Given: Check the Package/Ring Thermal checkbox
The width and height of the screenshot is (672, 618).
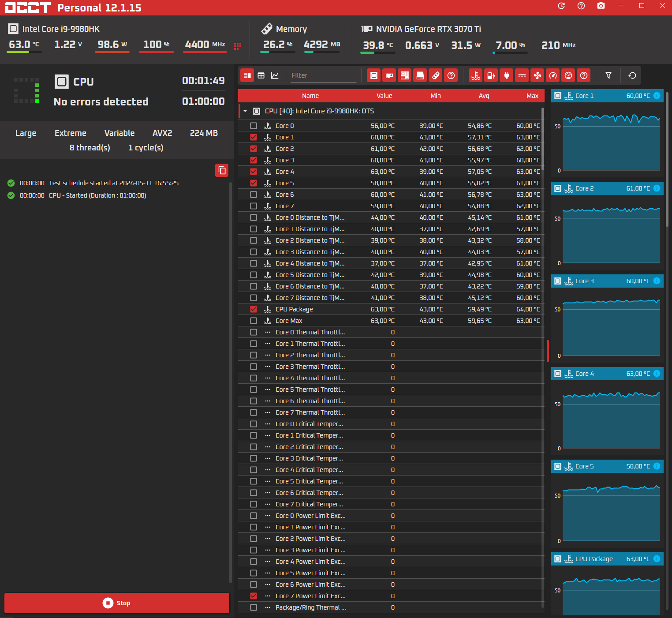Looking at the screenshot, I should [x=254, y=607].
